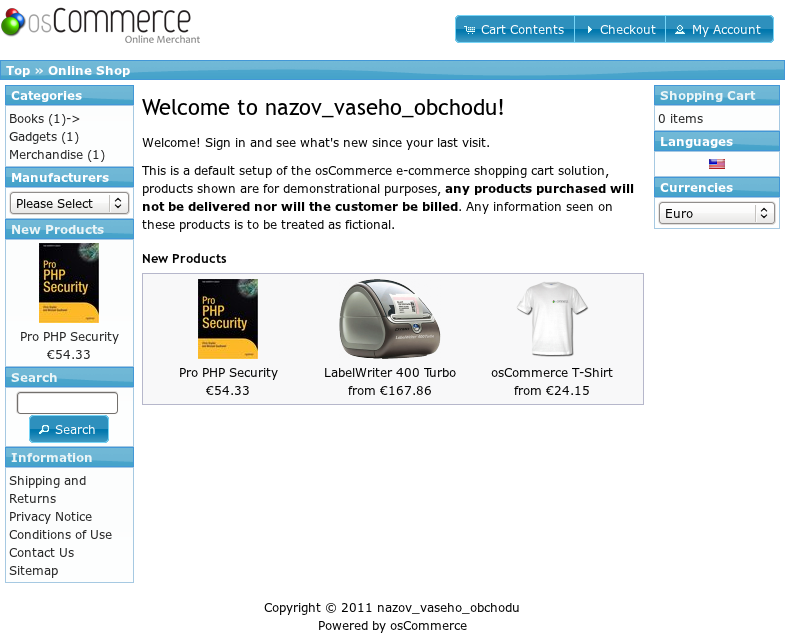Open the Contact Us page

pos(41,553)
